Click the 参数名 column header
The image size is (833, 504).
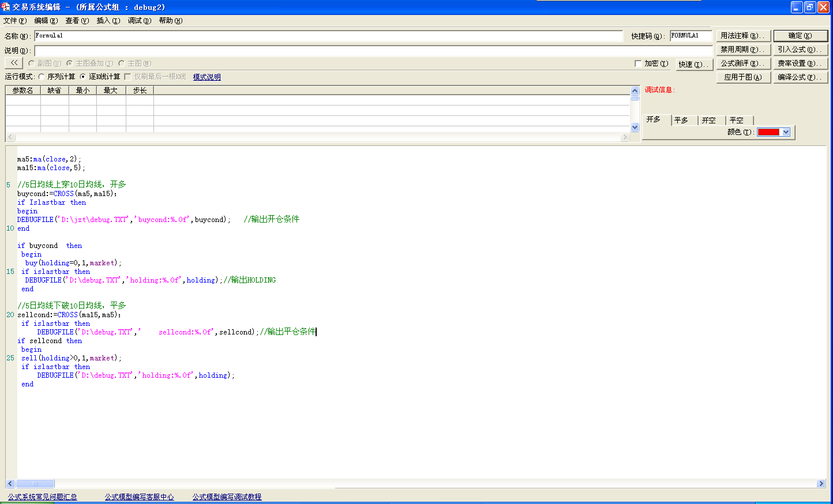[23, 91]
